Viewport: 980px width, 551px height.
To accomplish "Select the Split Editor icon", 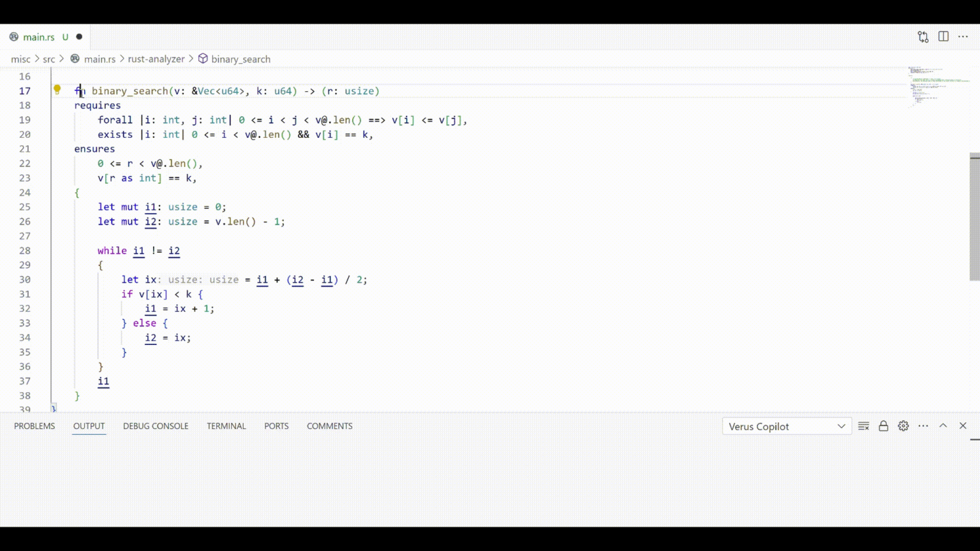I will 944,36.
